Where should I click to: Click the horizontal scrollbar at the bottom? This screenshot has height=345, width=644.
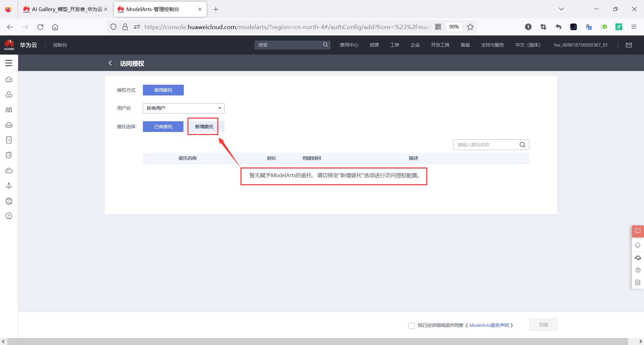click(317, 341)
